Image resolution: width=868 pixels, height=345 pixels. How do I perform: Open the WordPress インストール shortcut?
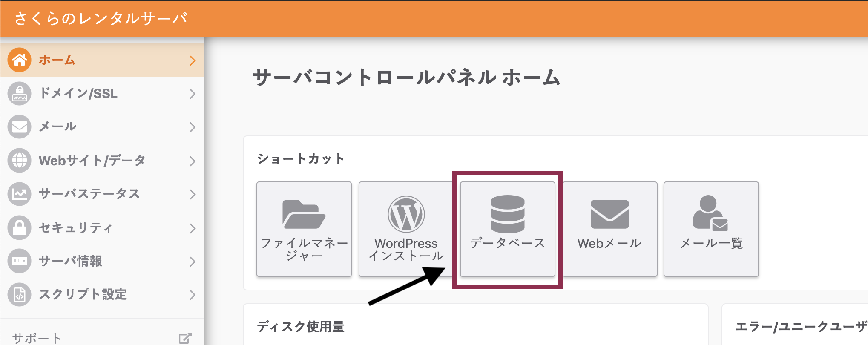point(406,229)
